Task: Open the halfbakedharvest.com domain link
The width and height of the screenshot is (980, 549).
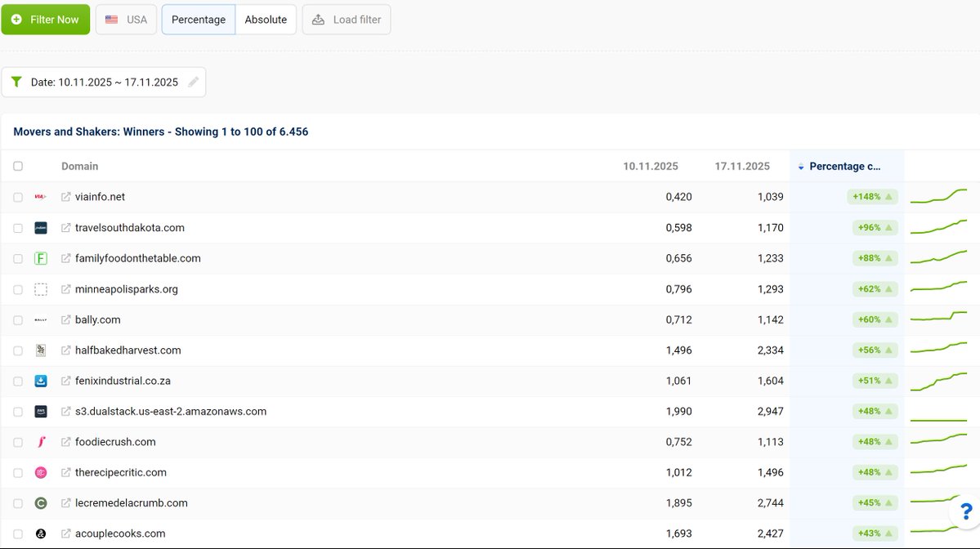Action: click(128, 350)
